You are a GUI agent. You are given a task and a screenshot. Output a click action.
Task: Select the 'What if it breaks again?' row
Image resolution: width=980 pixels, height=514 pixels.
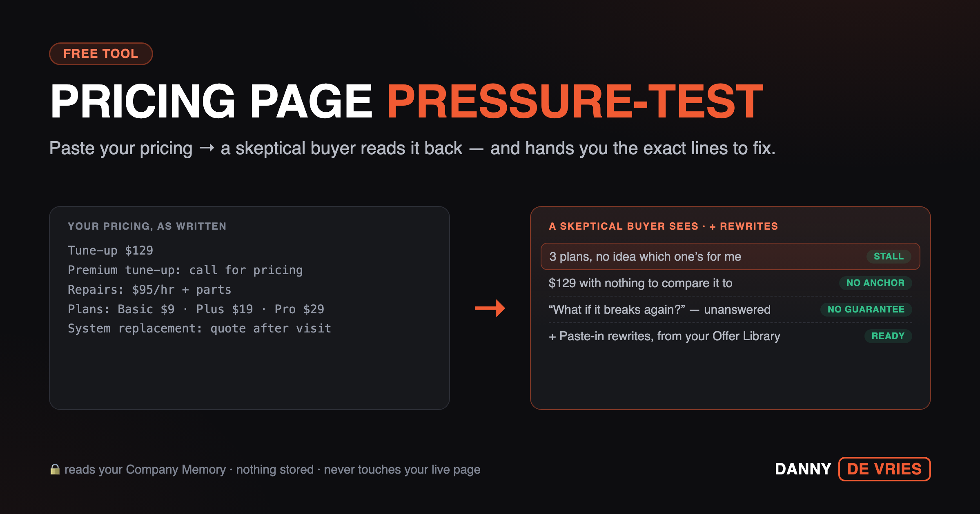click(x=730, y=310)
